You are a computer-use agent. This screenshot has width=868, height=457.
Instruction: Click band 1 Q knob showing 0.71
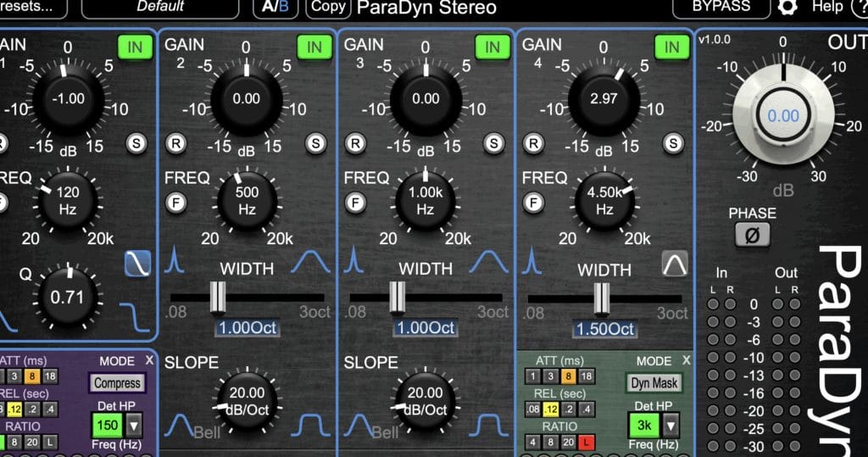(x=68, y=298)
